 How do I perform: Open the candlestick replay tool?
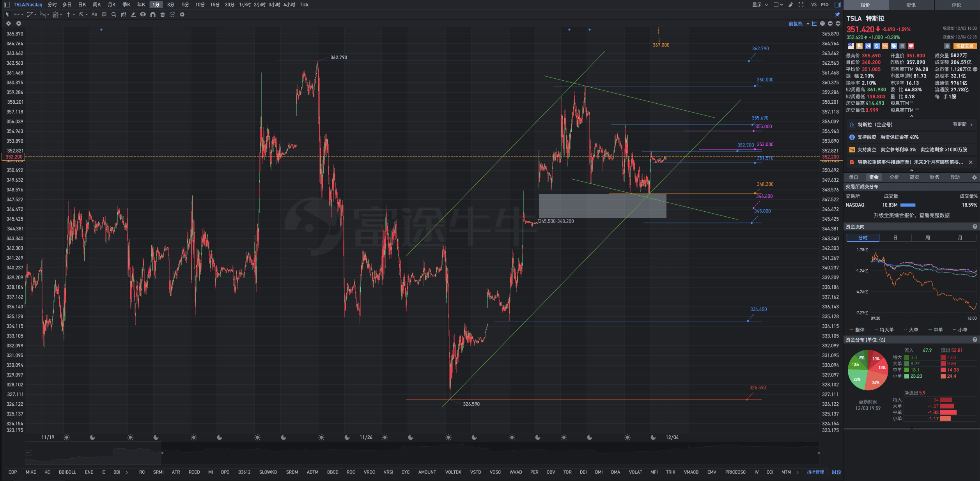point(124,14)
